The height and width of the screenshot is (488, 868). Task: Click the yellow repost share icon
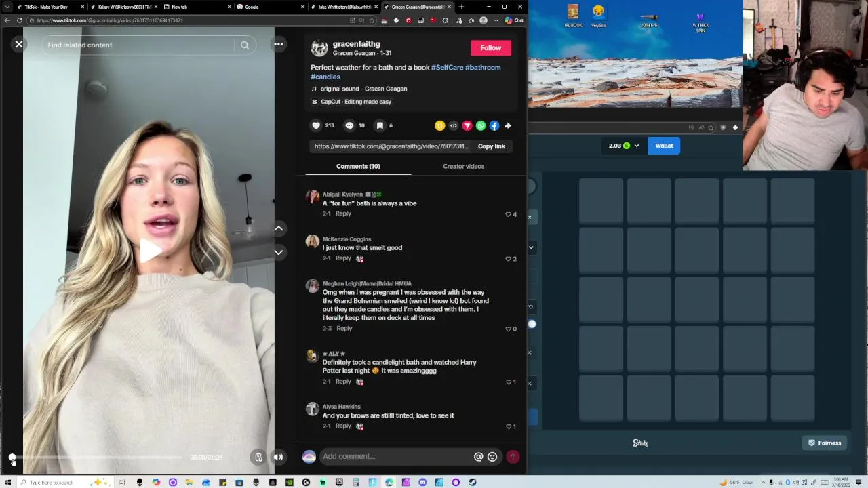coord(440,125)
